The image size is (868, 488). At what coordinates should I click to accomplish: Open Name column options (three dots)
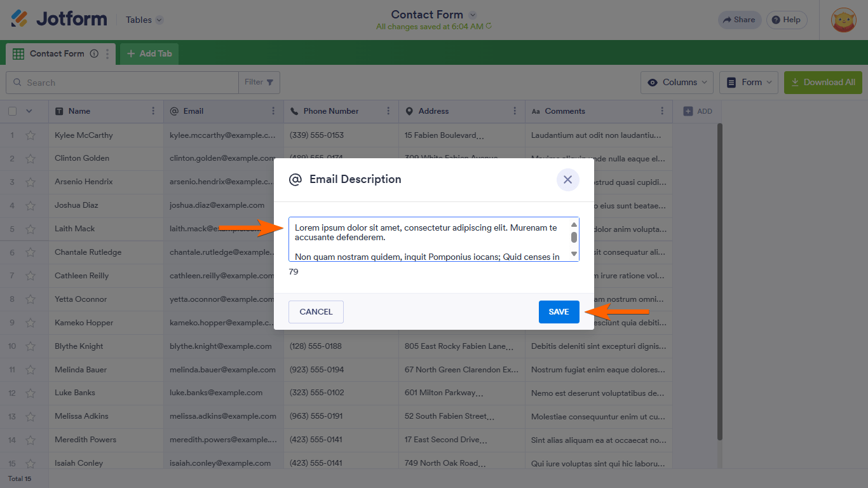[x=153, y=111]
